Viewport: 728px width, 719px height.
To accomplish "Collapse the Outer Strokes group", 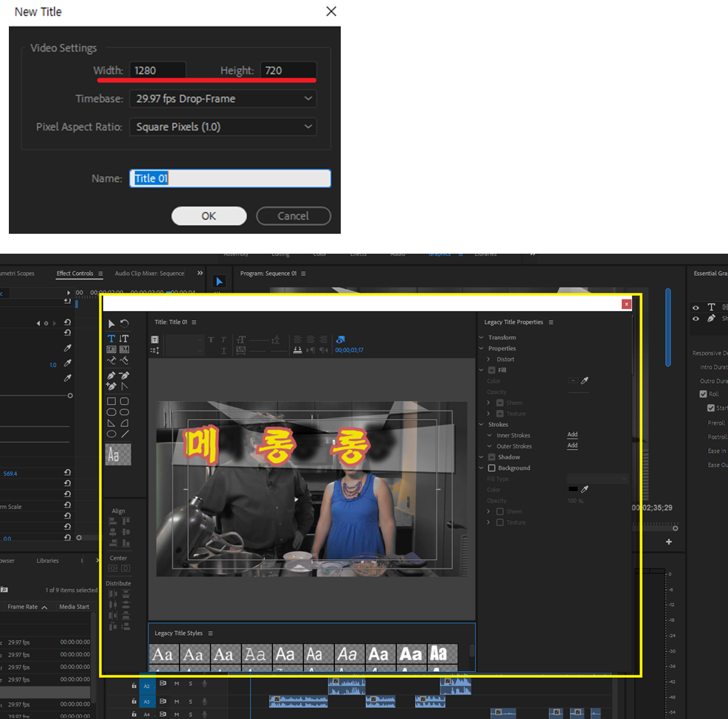I will click(489, 446).
